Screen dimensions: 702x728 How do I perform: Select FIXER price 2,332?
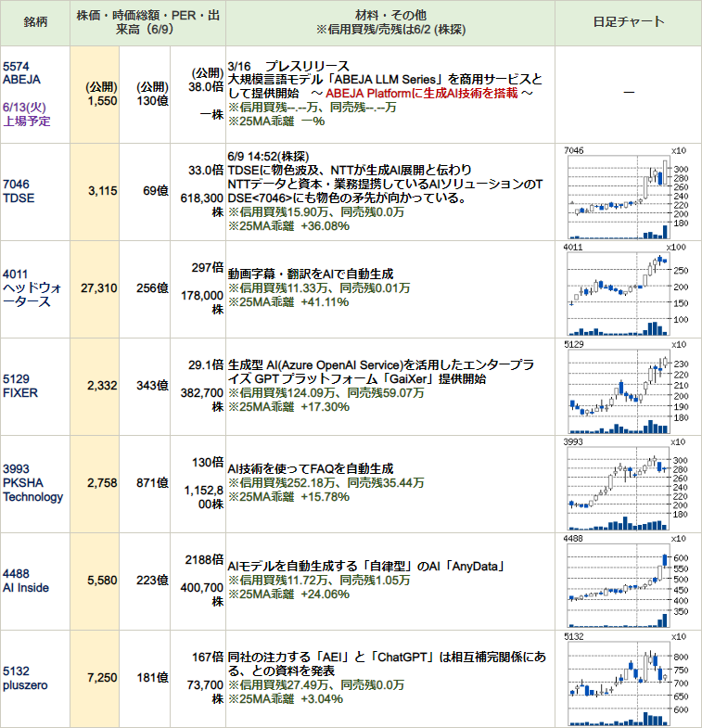point(102,386)
